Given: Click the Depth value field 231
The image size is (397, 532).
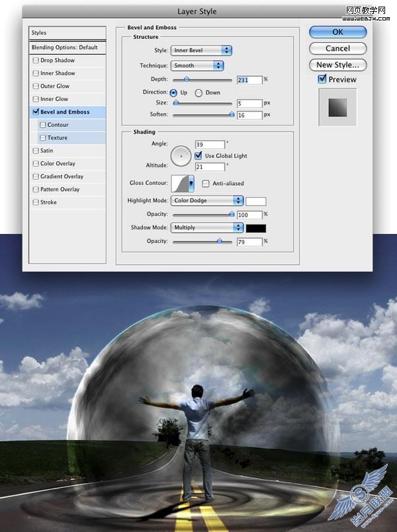Looking at the screenshot, I should pos(249,80).
